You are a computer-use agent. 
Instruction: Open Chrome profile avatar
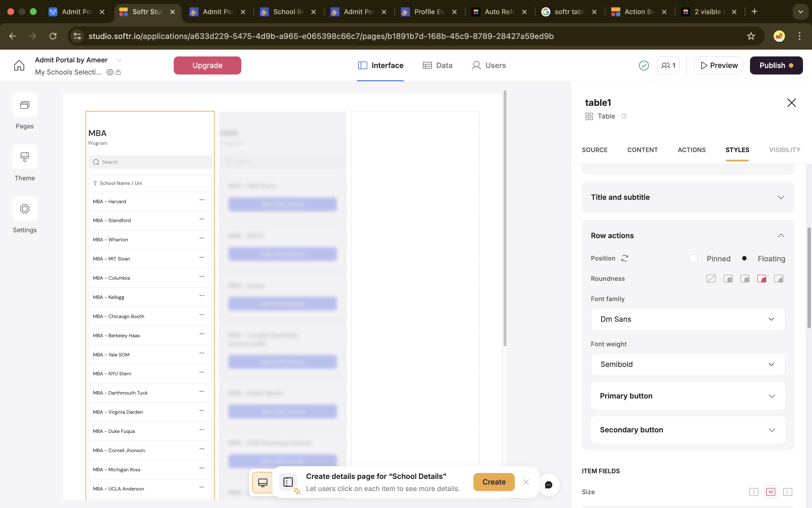click(779, 36)
